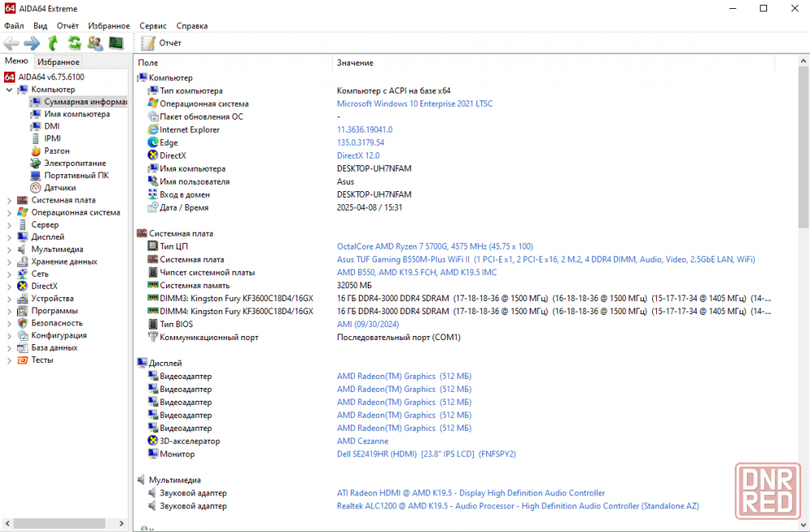810x532 pixels.
Task: Select the Internet Explorer row icon
Action: point(153,130)
